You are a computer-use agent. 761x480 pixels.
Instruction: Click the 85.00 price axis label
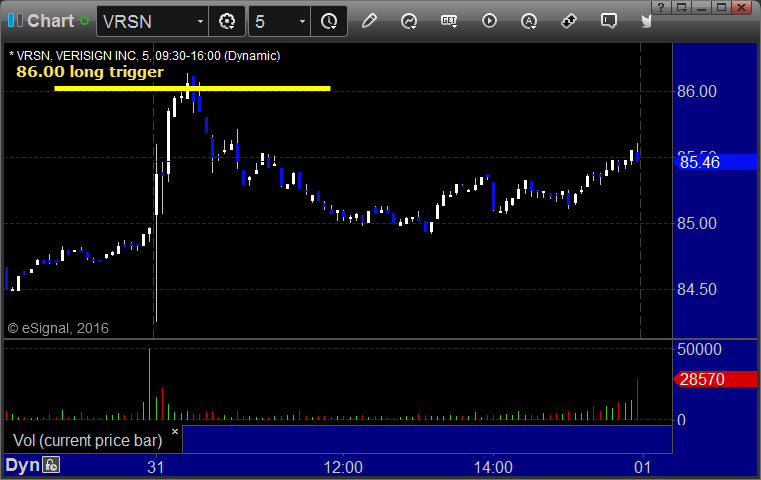(696, 223)
